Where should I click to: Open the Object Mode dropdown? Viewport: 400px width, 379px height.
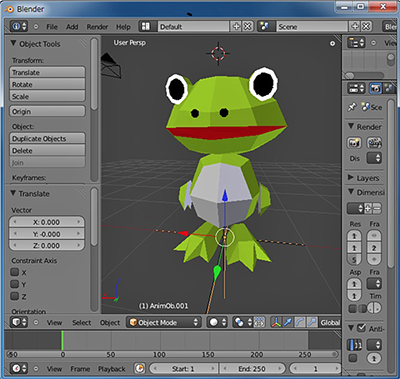(164, 322)
